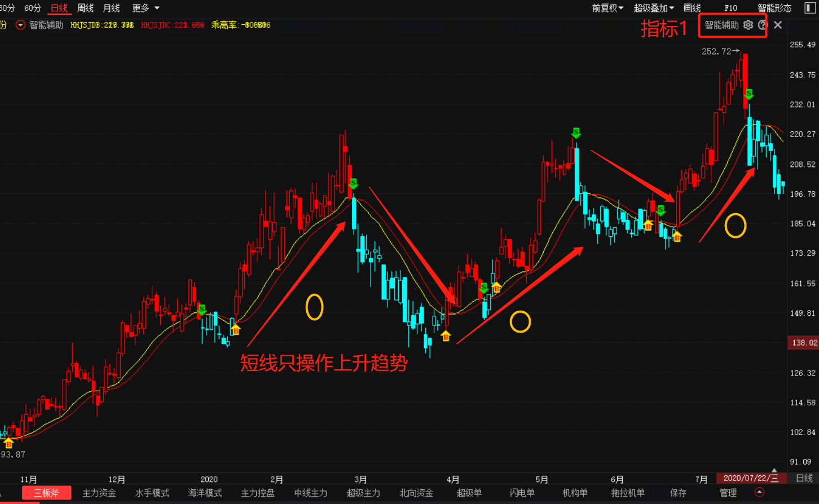The height and width of the screenshot is (504, 819).
Task: Open the 智能辅助 indicator settings gear
Action: [x=748, y=25]
